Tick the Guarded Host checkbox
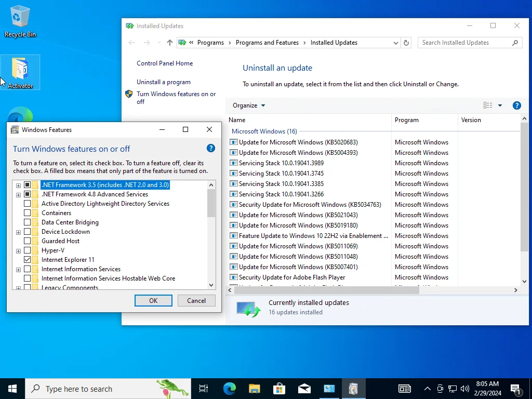Screen dimensions: 532x399 [27, 241]
